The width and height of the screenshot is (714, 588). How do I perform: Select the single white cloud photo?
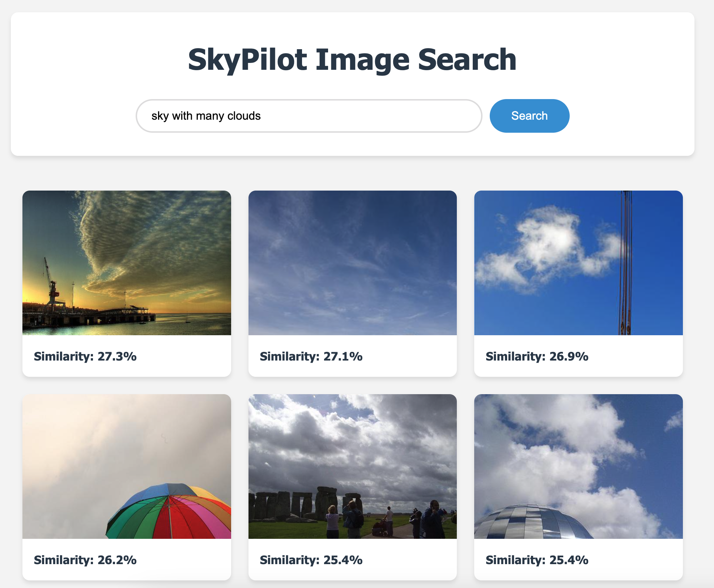[x=578, y=263]
